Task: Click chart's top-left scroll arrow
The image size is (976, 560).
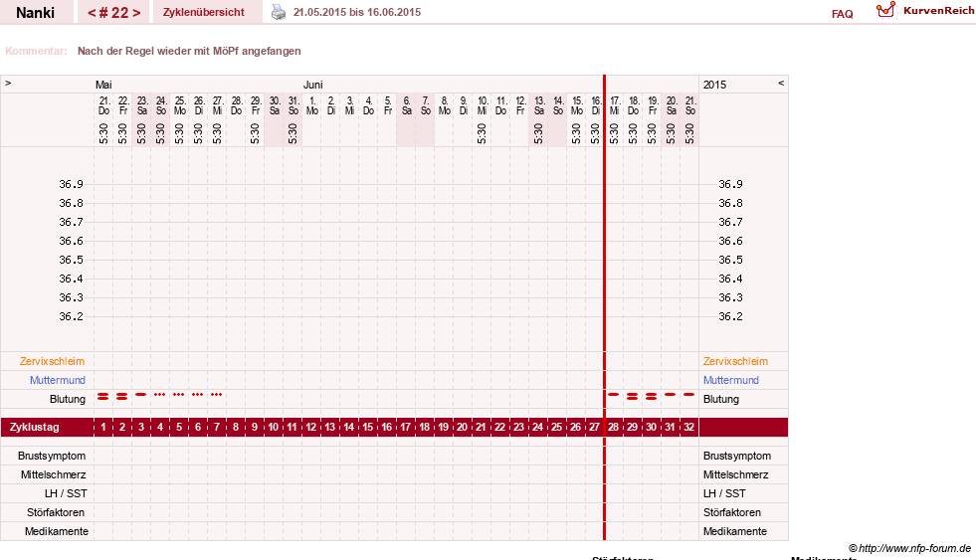Action: pos(8,83)
